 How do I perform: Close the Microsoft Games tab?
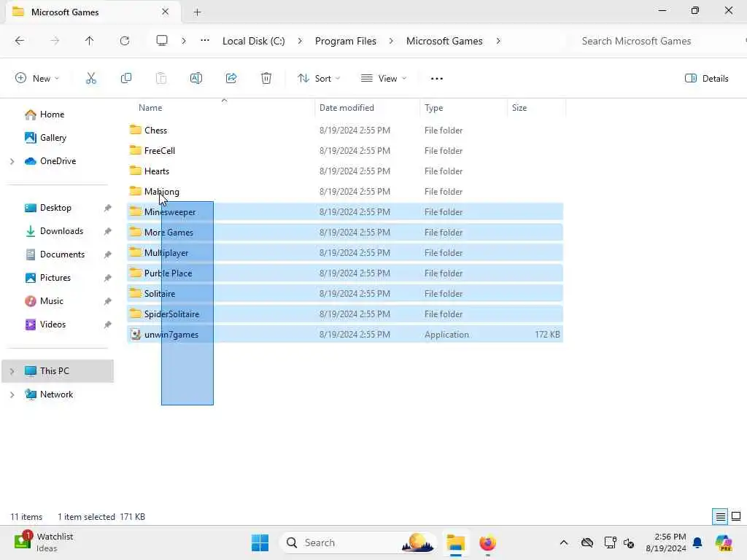click(x=166, y=12)
